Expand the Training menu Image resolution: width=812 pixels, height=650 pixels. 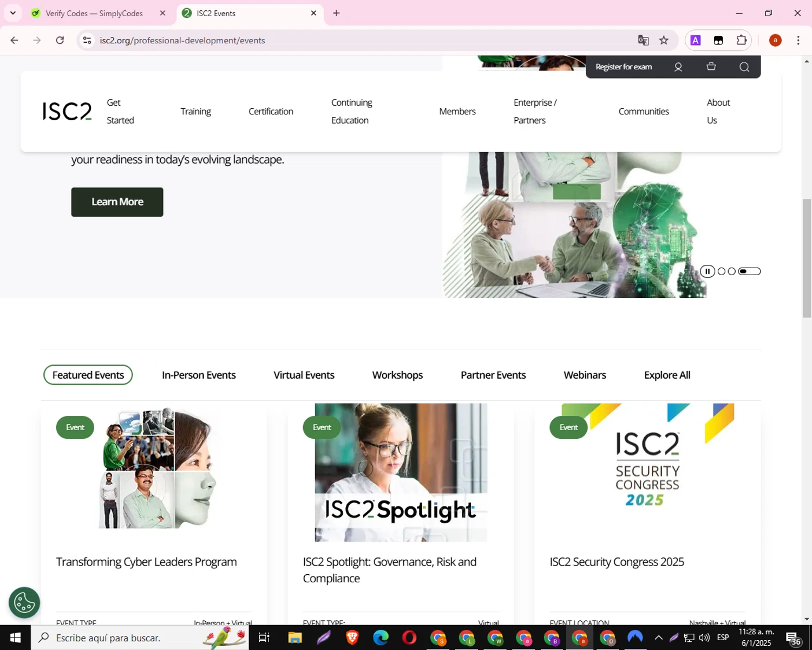click(x=195, y=111)
